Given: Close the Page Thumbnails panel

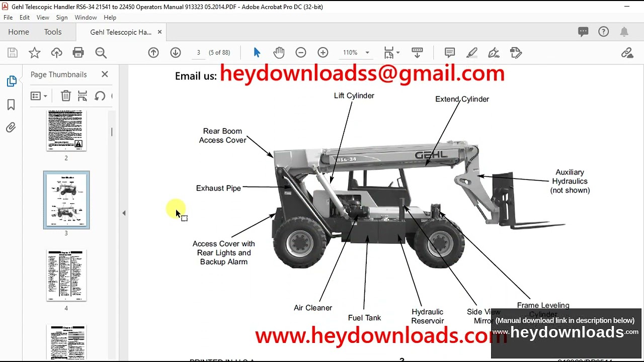Looking at the screenshot, I should 105,74.
